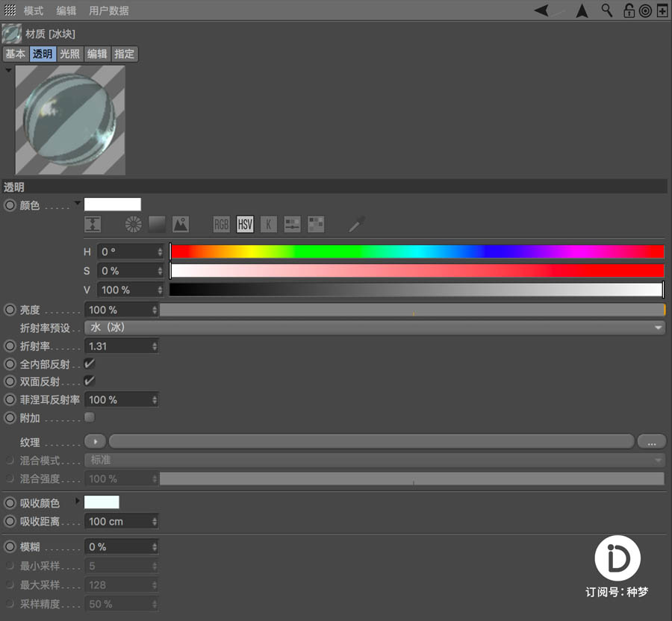Viewport: 672px width, 621px height.
Task: Toggle the 吸收距离 animation dot
Action: [x=10, y=521]
